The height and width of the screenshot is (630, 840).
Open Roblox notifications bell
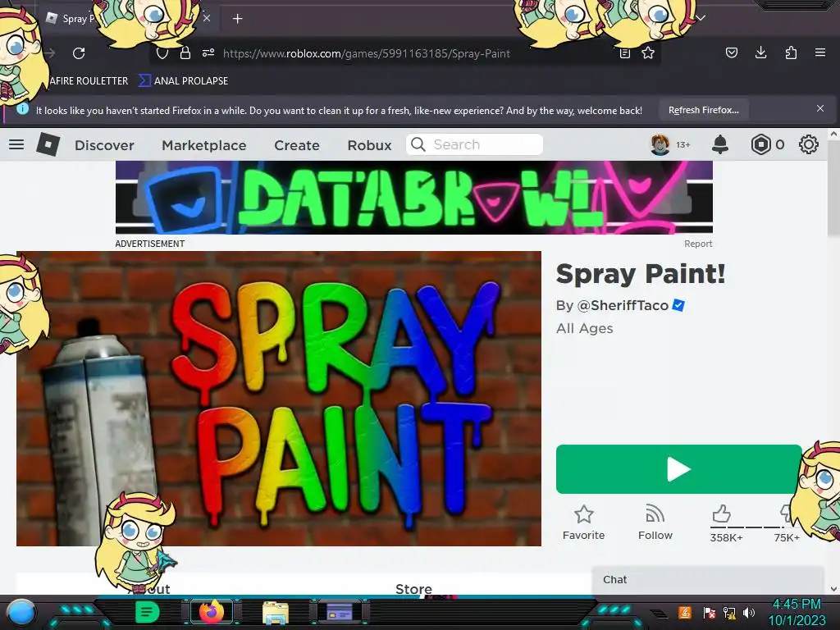(720, 144)
